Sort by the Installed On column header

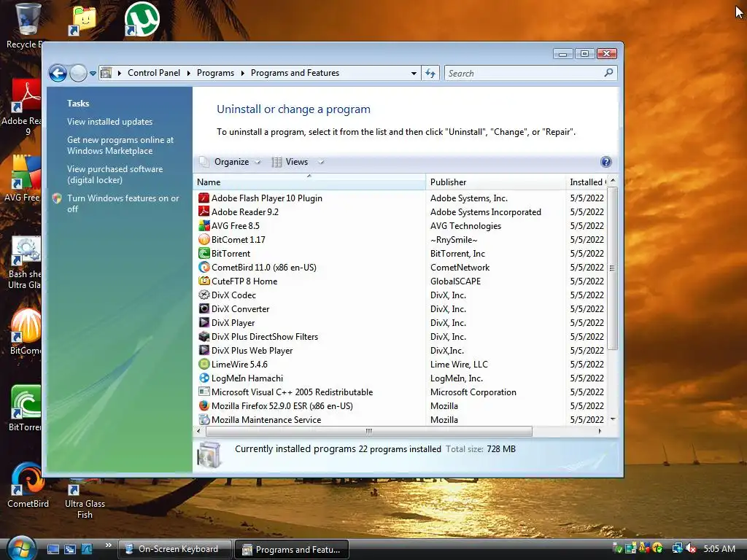point(587,182)
